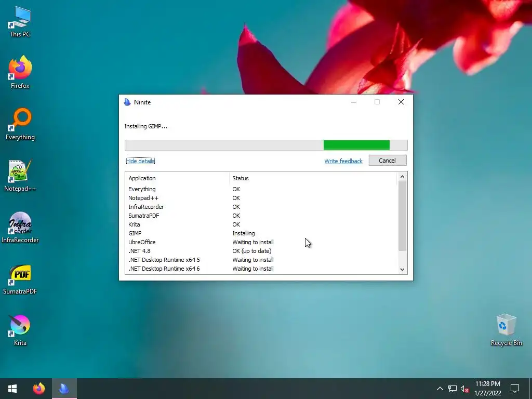Click the OK (up to date) status

(x=252, y=251)
